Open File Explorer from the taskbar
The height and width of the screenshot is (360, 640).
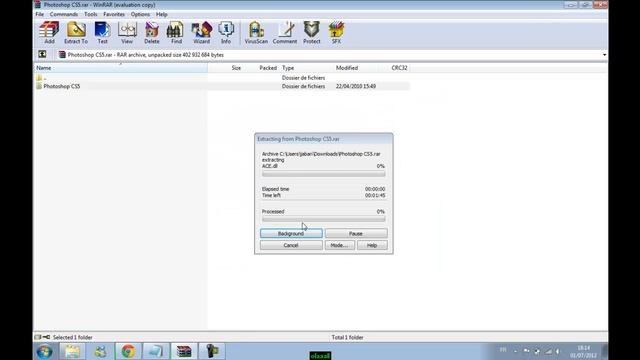(72, 351)
